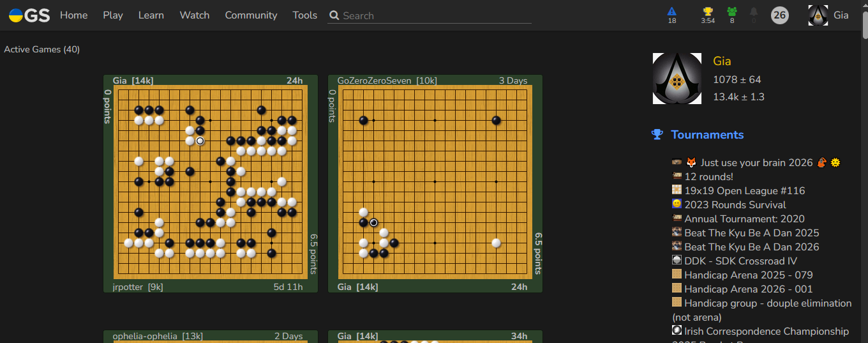Open the DDK - SDK Crossroad IV tournament
This screenshot has height=343, width=868.
pyautogui.click(x=740, y=261)
